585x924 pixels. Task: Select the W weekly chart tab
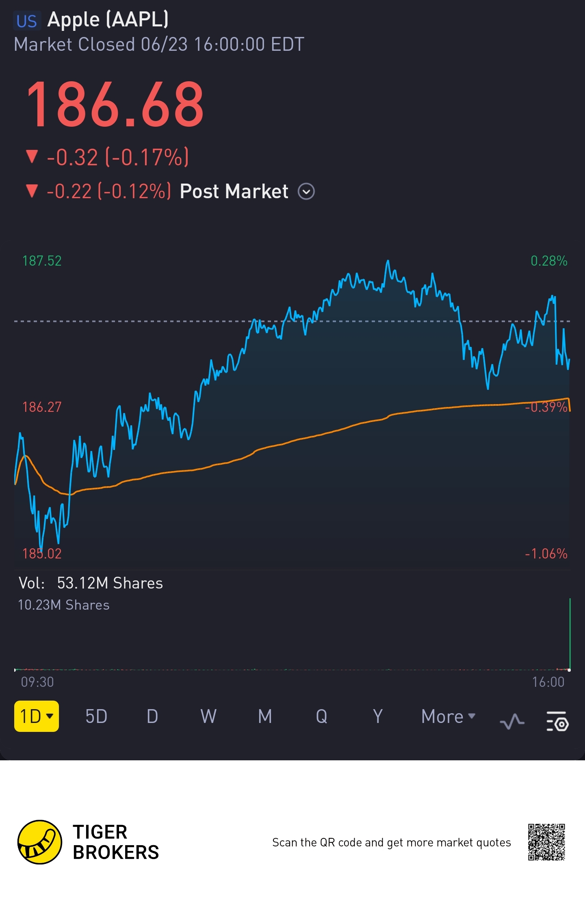click(208, 716)
